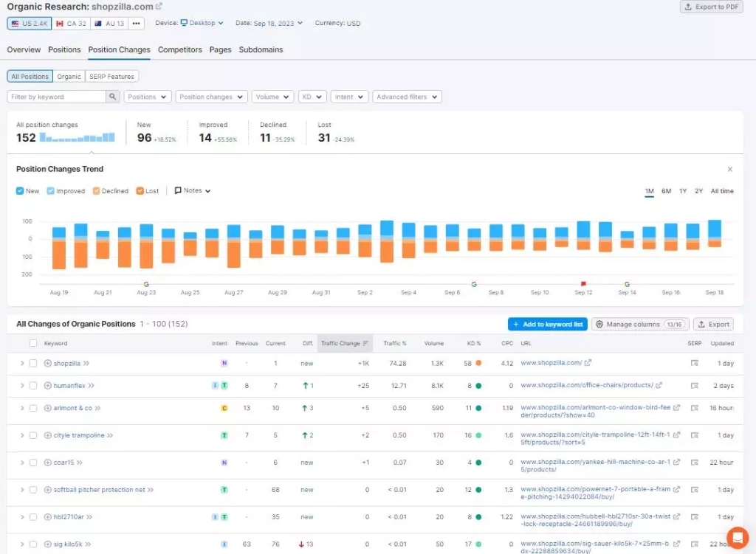Select the CA 32 database button
This screenshot has width=756, height=554.
pyautogui.click(x=72, y=23)
